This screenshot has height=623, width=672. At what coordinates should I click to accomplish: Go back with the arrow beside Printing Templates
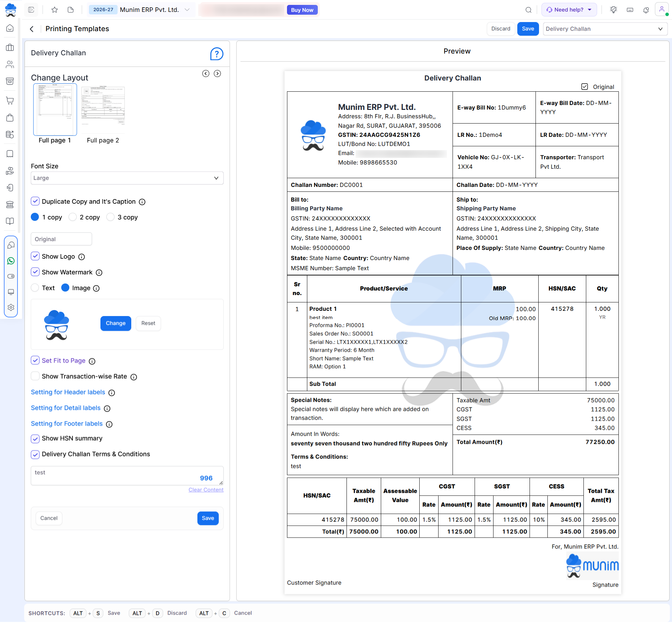[x=32, y=29]
